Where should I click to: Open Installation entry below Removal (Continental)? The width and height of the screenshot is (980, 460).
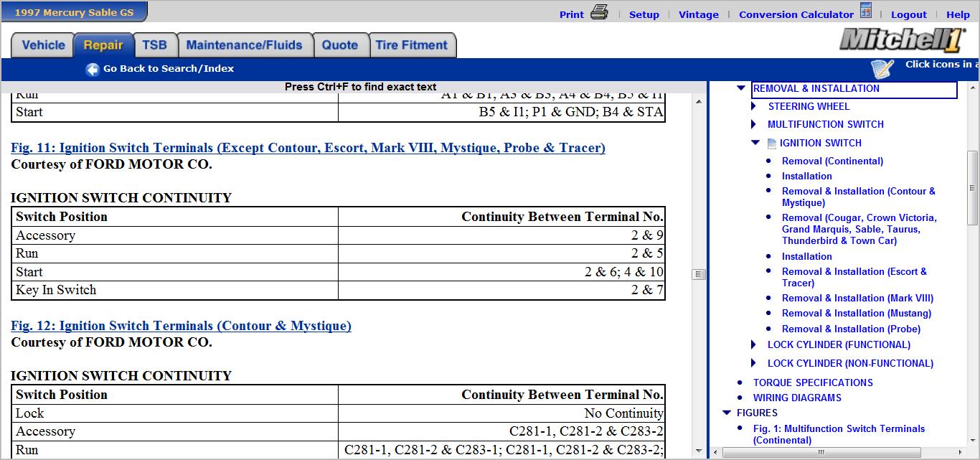coord(807,176)
